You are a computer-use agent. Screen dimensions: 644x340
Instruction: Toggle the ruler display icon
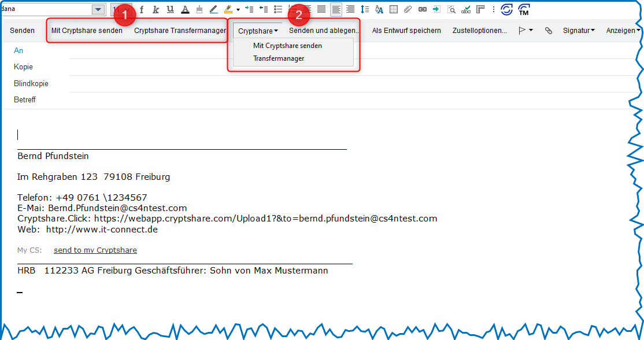(x=480, y=9)
